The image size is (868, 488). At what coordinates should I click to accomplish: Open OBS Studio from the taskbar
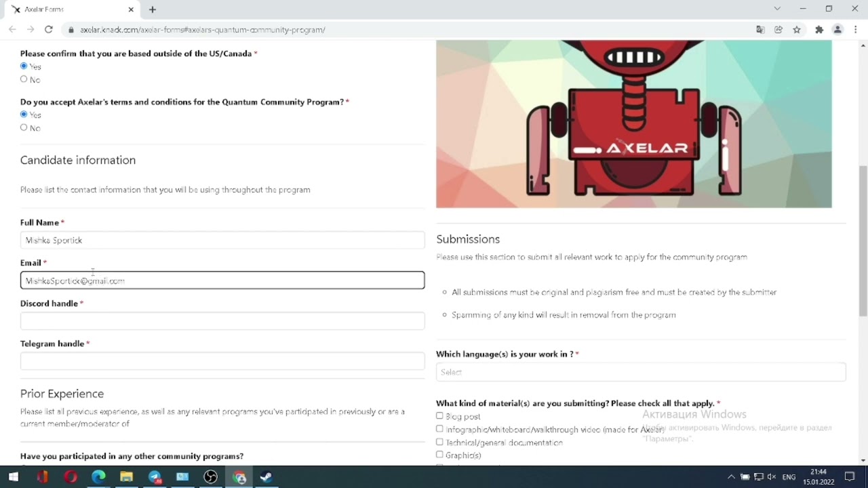tap(211, 476)
